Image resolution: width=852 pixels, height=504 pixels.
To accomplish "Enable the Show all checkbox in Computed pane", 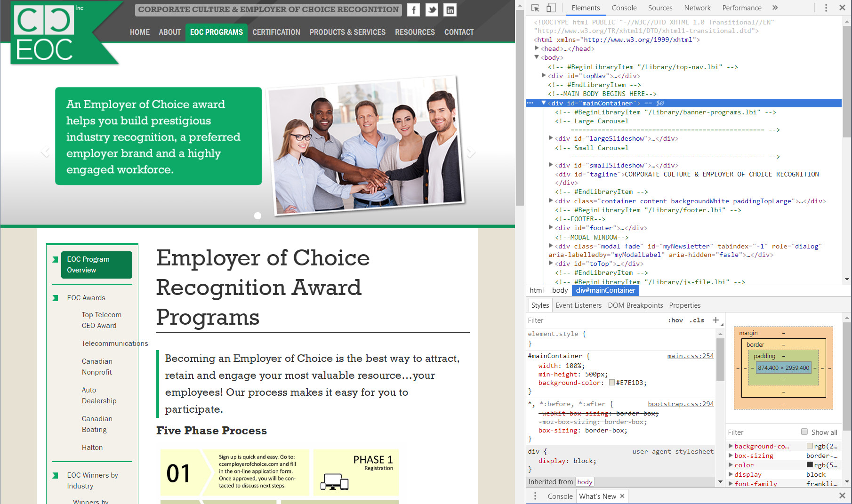I will tap(805, 432).
